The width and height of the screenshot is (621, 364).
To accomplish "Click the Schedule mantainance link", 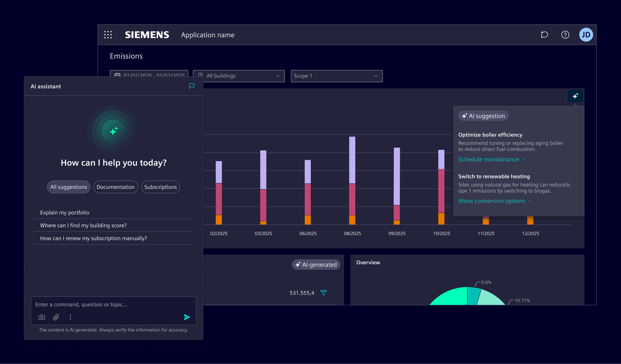I will pyautogui.click(x=488, y=159).
